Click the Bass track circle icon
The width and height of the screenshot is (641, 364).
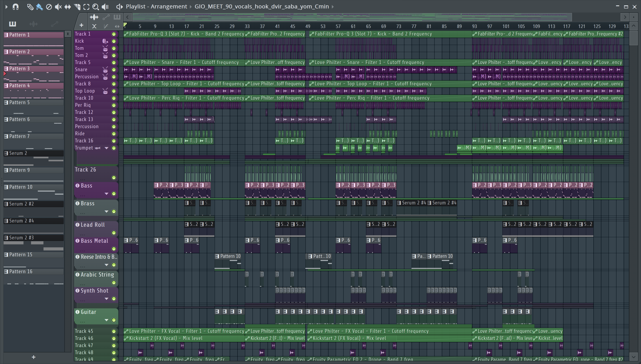click(x=77, y=186)
